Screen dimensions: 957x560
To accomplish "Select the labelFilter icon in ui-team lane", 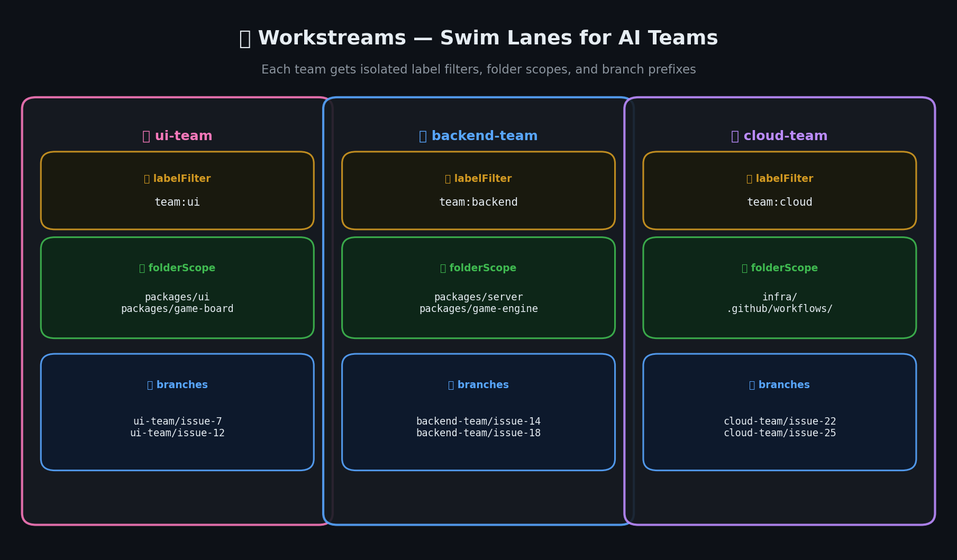I will click(147, 178).
